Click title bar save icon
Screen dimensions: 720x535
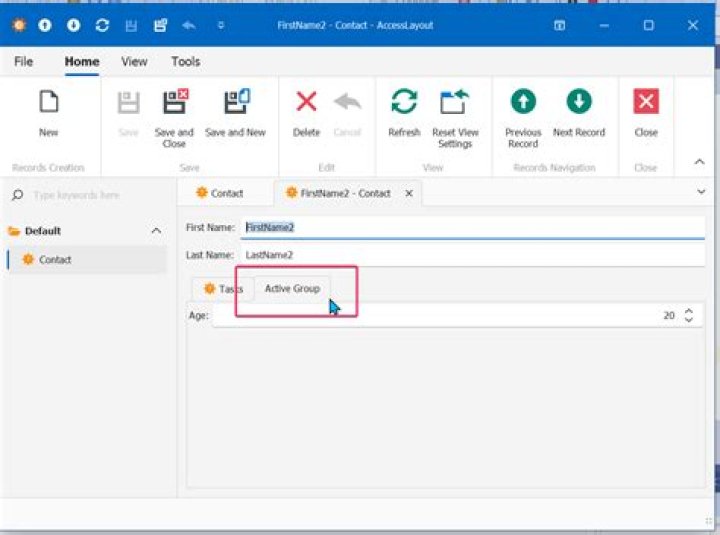[x=131, y=26]
